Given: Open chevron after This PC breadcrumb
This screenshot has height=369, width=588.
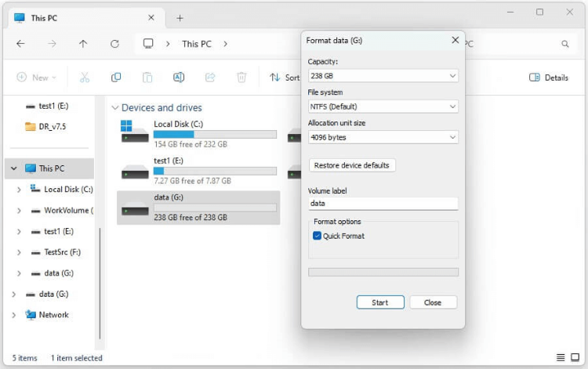Looking at the screenshot, I should coord(225,44).
